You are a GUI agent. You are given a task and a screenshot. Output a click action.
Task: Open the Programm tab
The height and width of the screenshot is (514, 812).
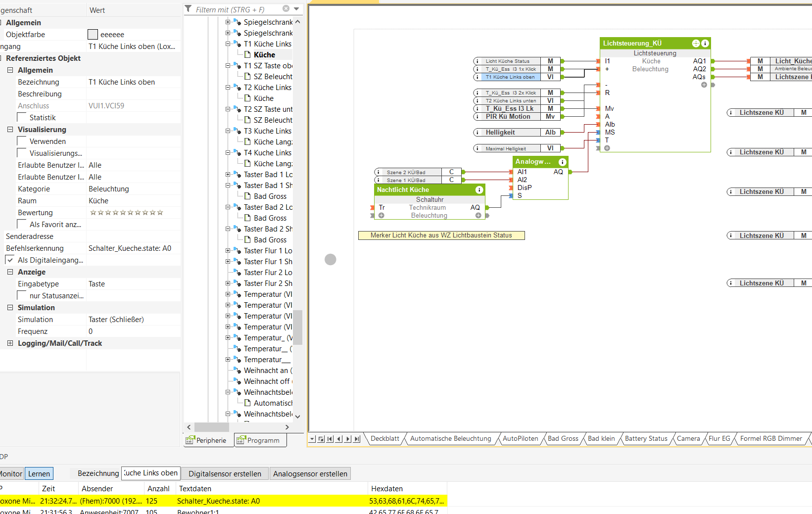click(x=261, y=440)
